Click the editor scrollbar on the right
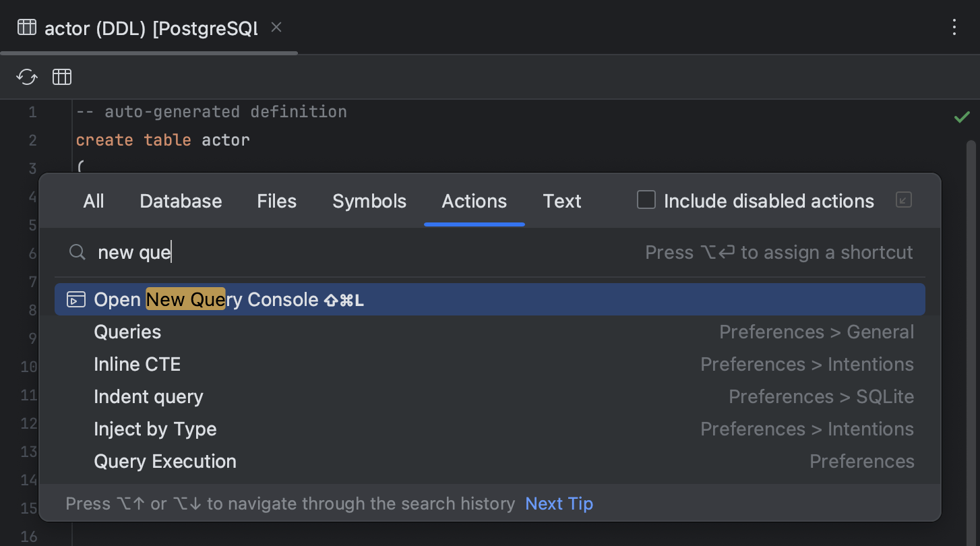 click(971, 270)
